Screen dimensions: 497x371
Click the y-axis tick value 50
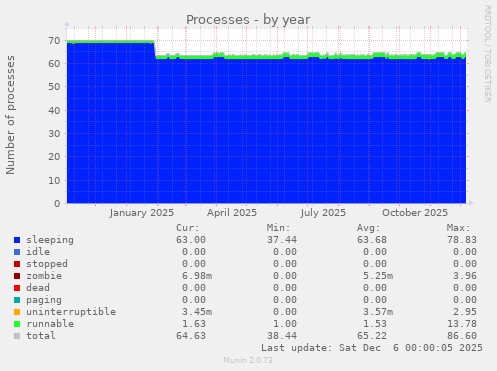(54, 87)
